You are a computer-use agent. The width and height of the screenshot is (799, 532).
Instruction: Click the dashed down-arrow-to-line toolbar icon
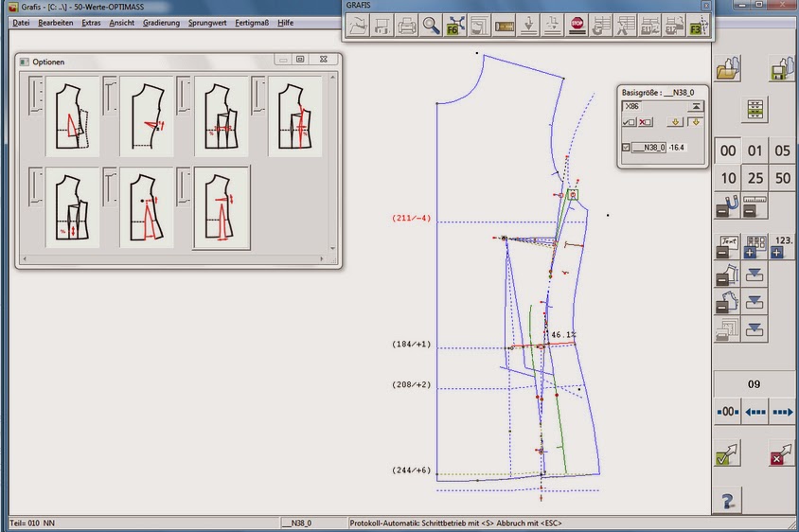point(553,25)
